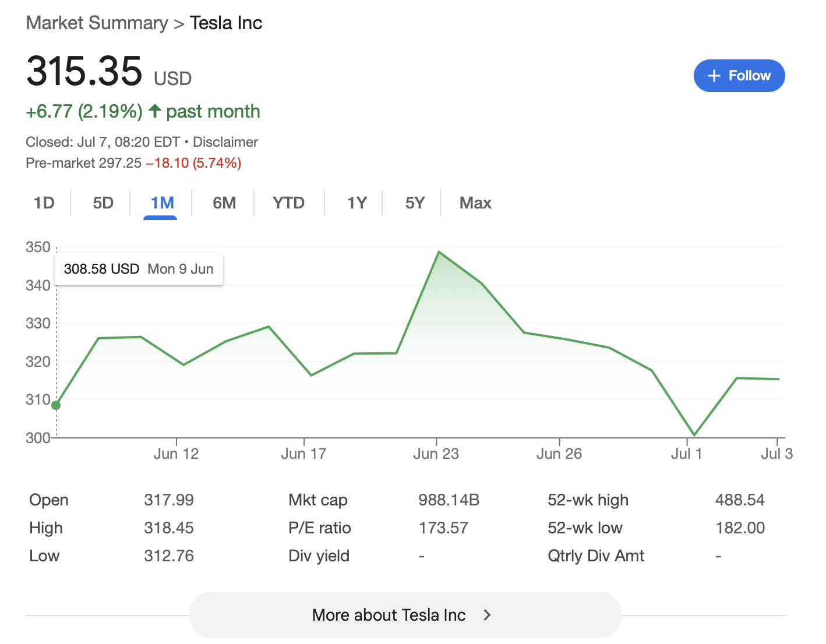Click the 52-wk low value 182.00
The image size is (826, 644).
tap(740, 528)
